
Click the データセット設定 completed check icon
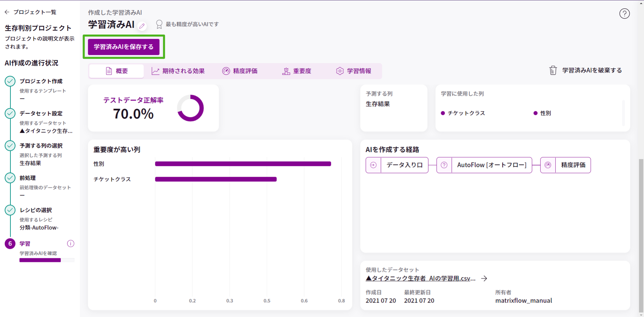pyautogui.click(x=10, y=113)
